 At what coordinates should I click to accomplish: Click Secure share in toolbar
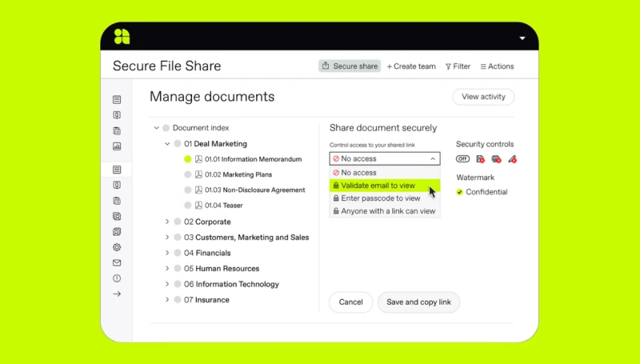tap(350, 66)
